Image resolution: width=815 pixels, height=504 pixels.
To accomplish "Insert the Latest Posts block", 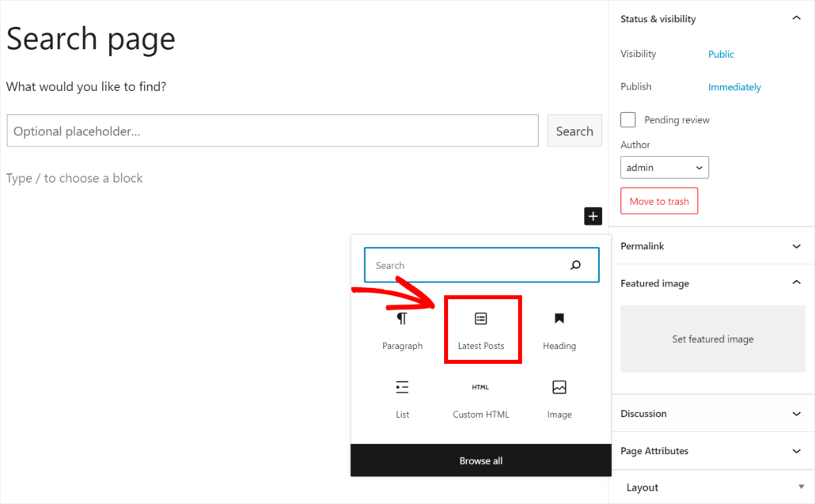I will click(482, 327).
